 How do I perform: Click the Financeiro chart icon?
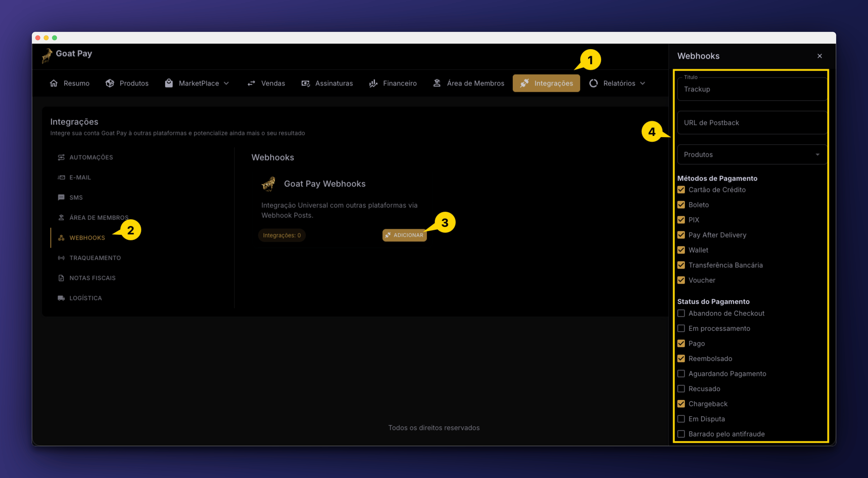pyautogui.click(x=373, y=83)
